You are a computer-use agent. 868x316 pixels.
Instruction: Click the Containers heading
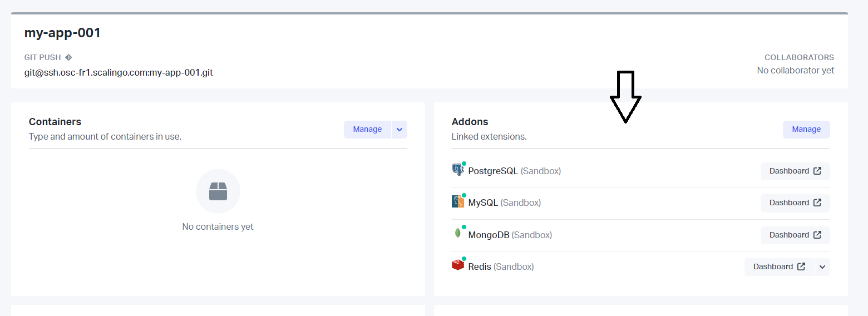(55, 121)
